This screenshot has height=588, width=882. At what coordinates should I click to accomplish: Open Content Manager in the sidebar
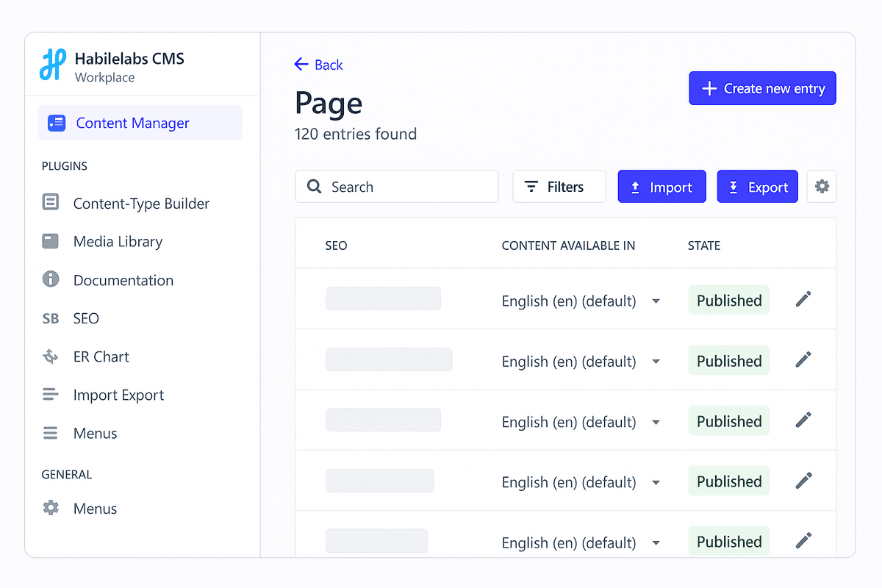140,123
